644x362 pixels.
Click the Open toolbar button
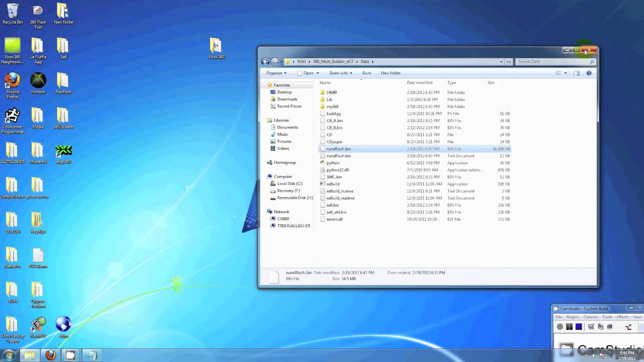(x=306, y=73)
